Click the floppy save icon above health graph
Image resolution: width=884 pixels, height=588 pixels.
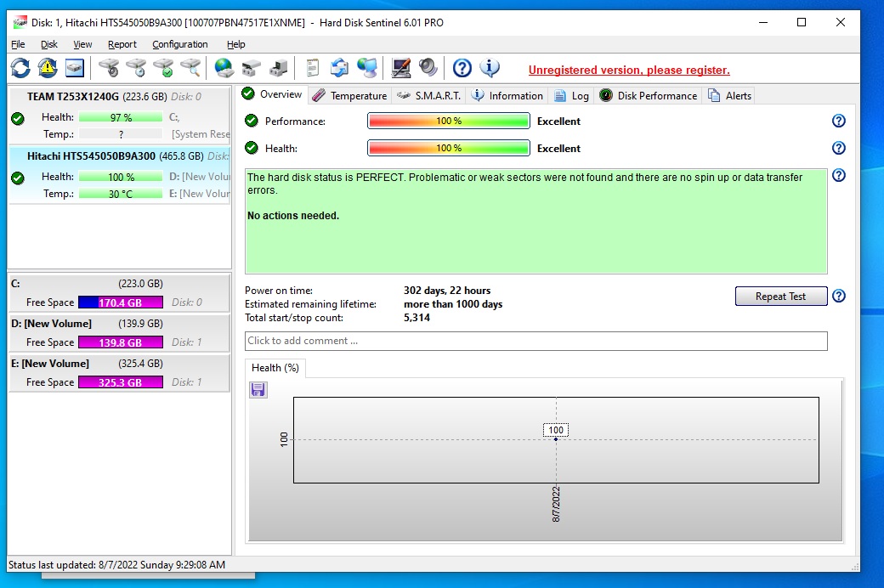click(x=258, y=390)
